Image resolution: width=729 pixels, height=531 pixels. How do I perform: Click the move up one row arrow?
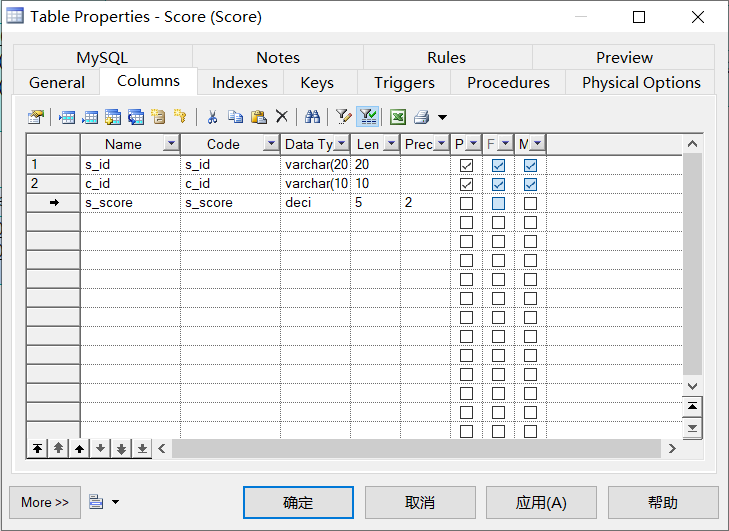[x=80, y=449]
